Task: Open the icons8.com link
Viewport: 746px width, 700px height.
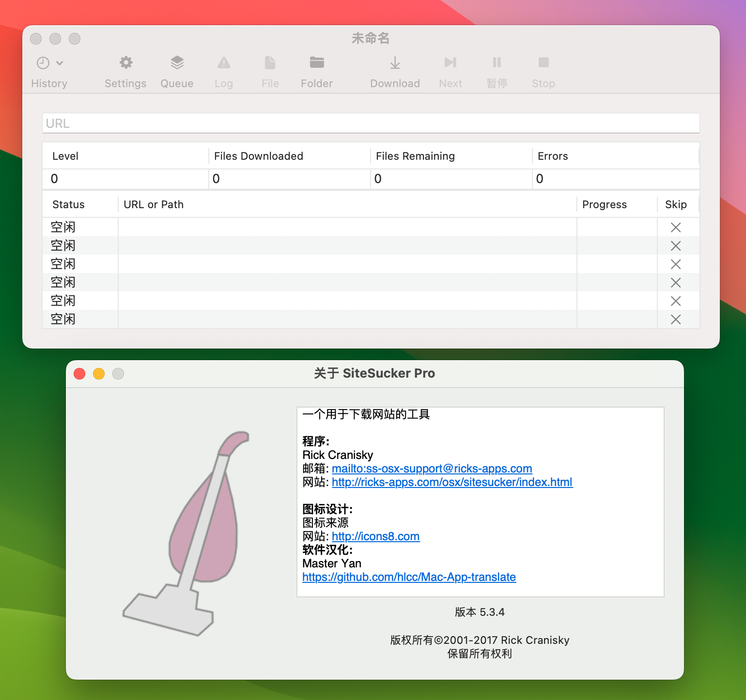Action: tap(376, 536)
